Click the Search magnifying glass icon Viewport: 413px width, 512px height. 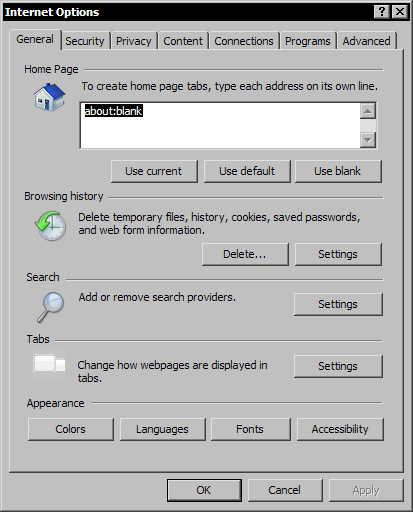pos(51,307)
